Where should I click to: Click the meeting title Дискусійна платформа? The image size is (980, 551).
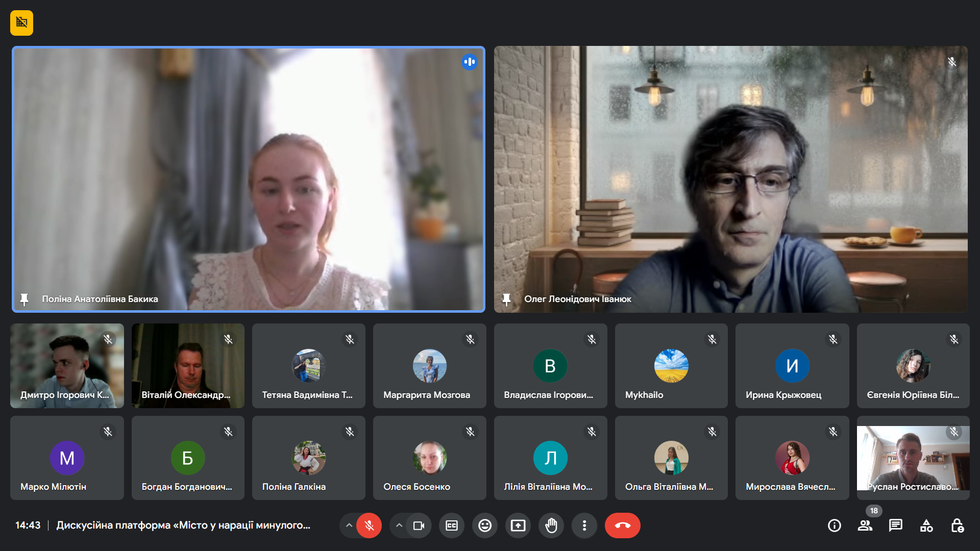tap(183, 525)
